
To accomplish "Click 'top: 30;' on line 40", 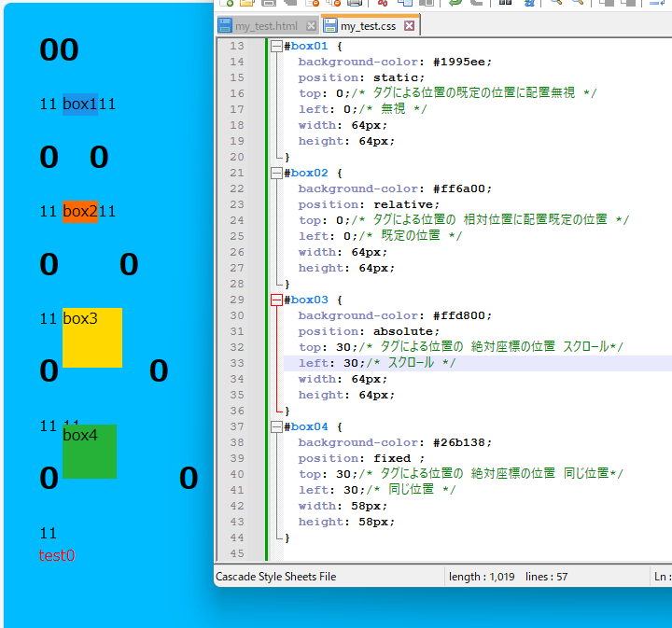I will (x=328, y=474).
